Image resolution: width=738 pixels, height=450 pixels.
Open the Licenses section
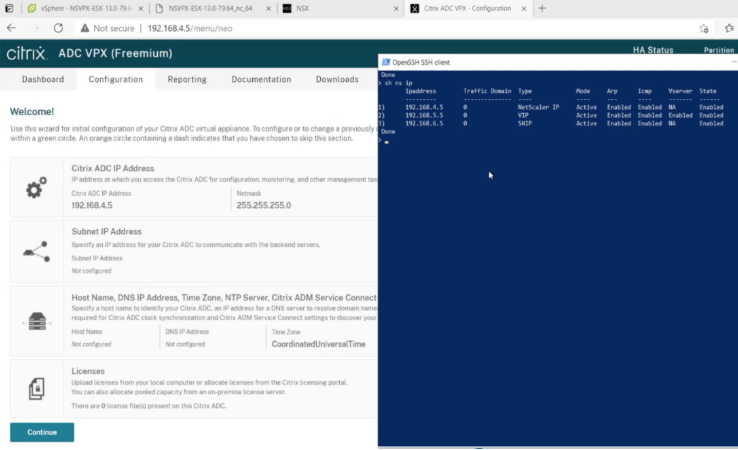tap(193, 388)
